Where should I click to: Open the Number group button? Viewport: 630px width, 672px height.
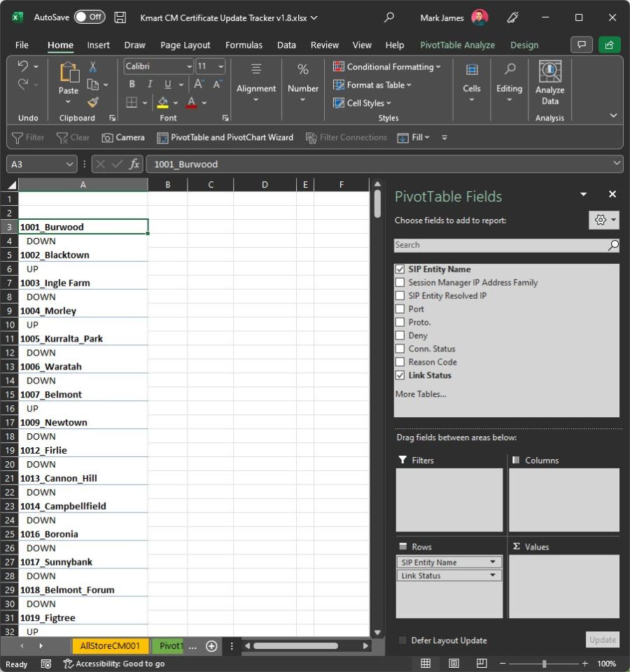[303, 83]
